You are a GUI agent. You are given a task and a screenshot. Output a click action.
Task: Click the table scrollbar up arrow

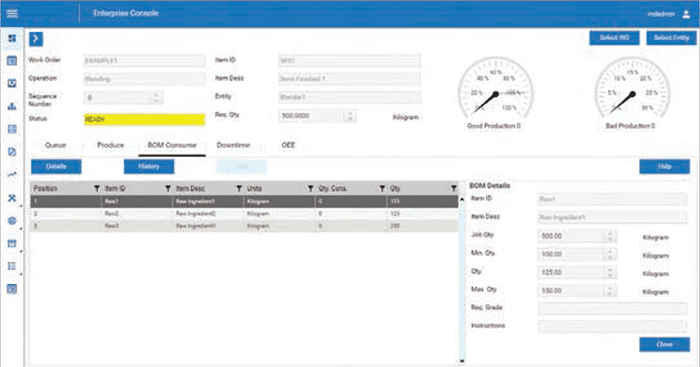point(462,199)
